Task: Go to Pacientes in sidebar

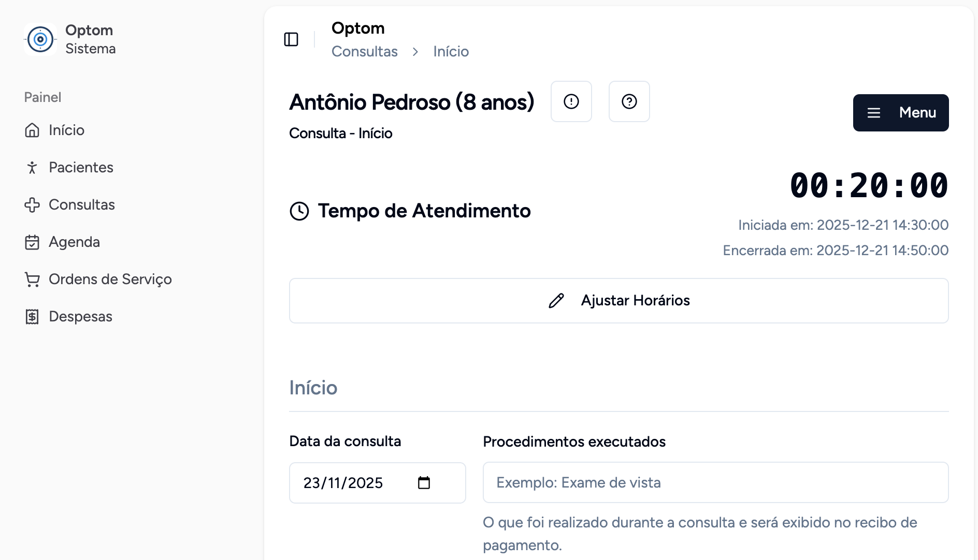Action: tap(81, 167)
